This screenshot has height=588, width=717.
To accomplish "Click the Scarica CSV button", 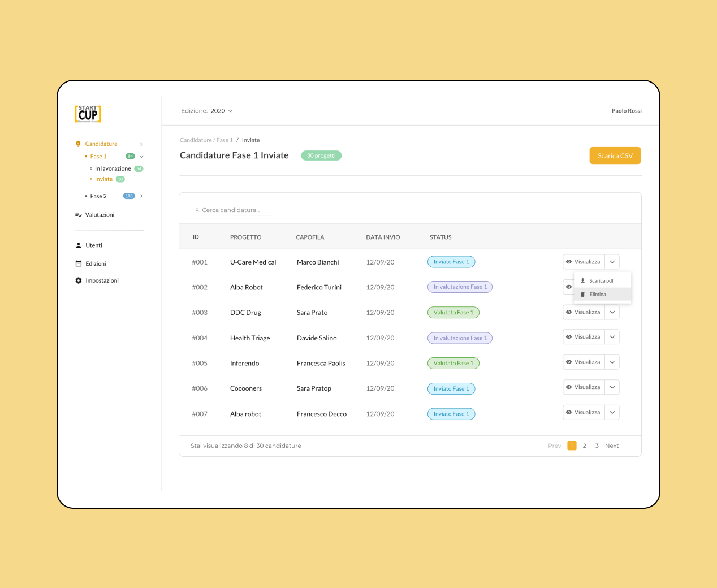I will tap(615, 155).
